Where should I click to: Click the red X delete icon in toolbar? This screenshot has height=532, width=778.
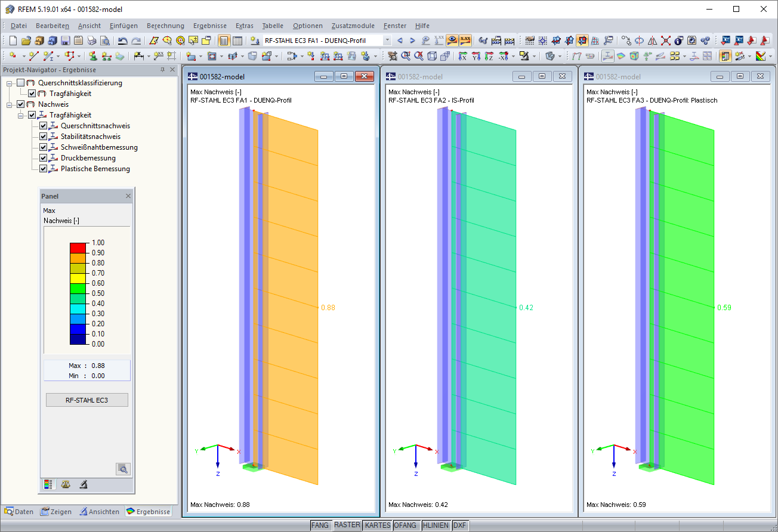pyautogui.click(x=666, y=41)
